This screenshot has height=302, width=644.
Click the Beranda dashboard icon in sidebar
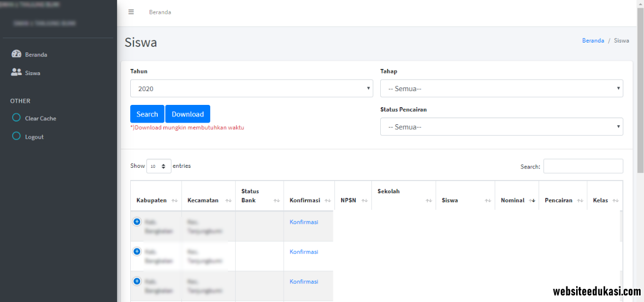click(16, 54)
